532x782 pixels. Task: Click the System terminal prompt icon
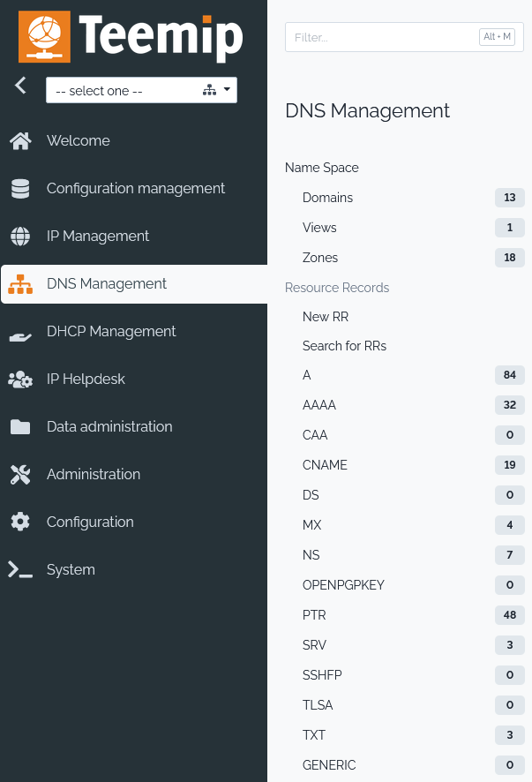[20, 570]
